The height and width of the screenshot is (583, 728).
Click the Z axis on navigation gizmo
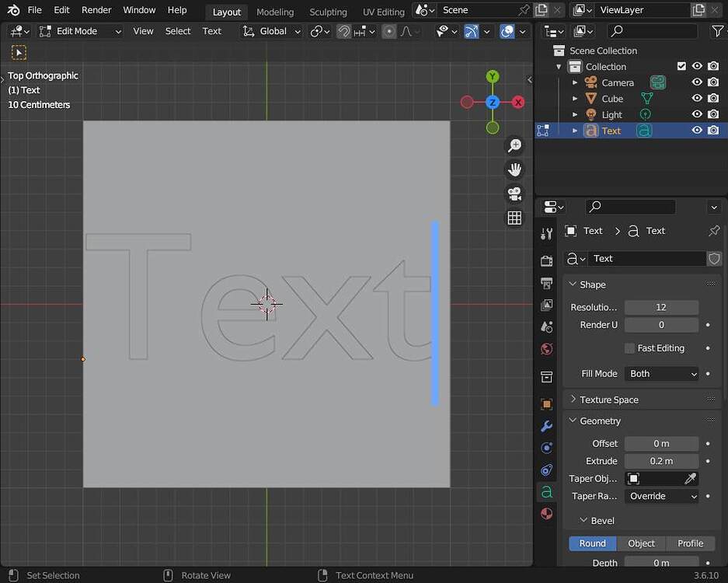[x=493, y=102]
